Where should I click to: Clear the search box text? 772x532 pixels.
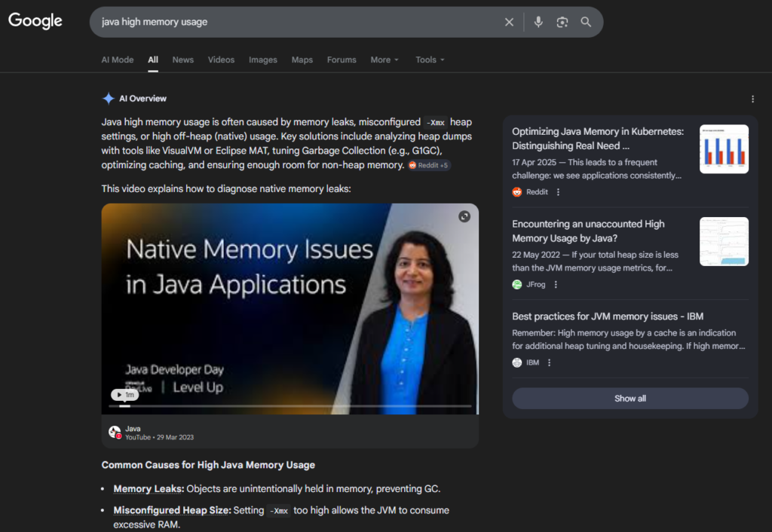tap(509, 23)
